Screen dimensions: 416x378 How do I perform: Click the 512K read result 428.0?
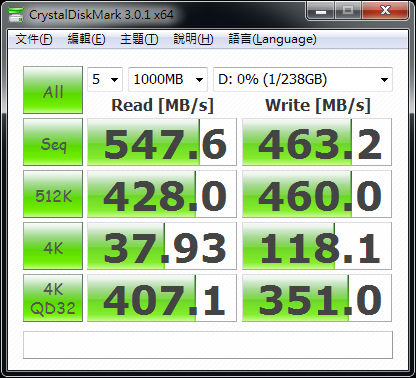click(x=162, y=194)
